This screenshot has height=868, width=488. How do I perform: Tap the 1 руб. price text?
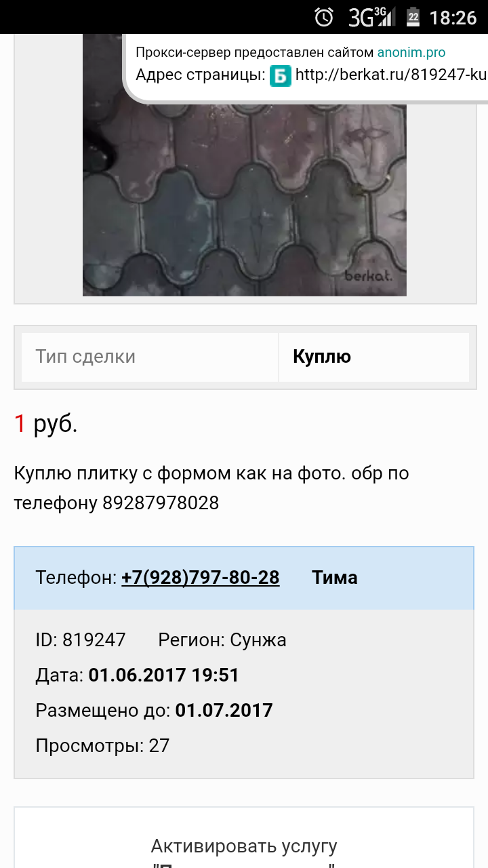coord(45,424)
